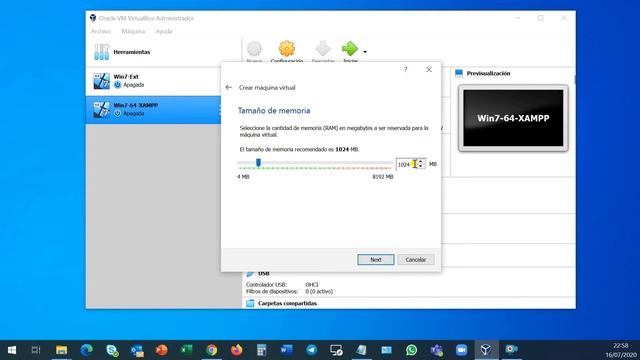This screenshot has width=640, height=360.
Task: Click the Previsualización section header
Action: (488, 73)
